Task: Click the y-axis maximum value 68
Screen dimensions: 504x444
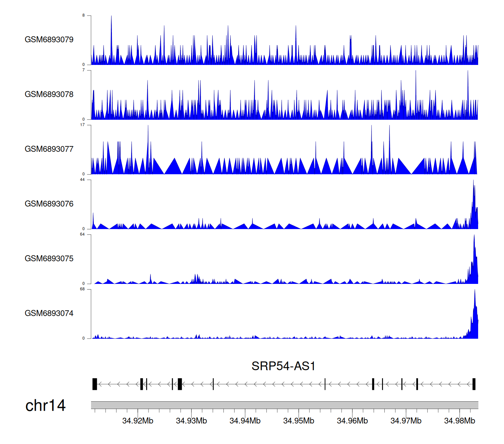Action: click(x=82, y=289)
